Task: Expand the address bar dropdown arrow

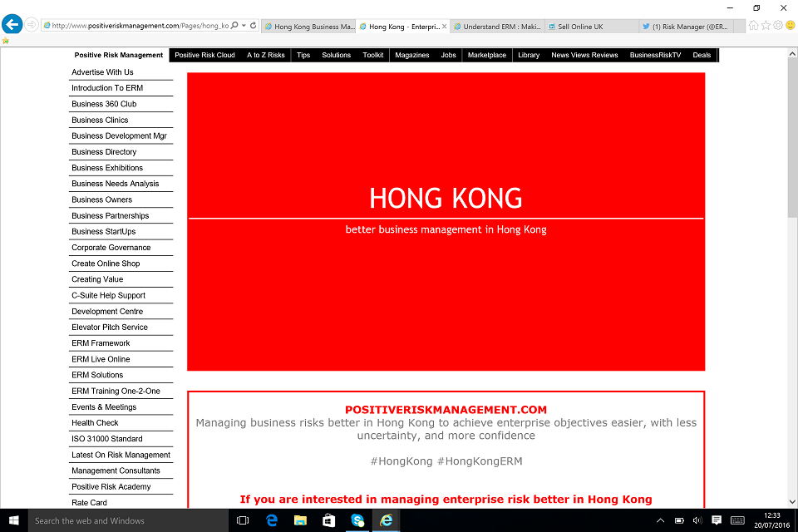Action: (243, 26)
